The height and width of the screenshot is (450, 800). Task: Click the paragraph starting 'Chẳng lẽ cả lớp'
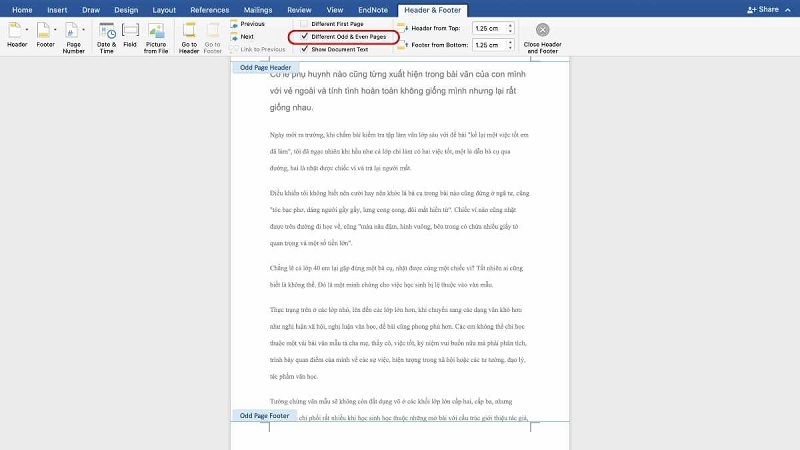coord(396,276)
